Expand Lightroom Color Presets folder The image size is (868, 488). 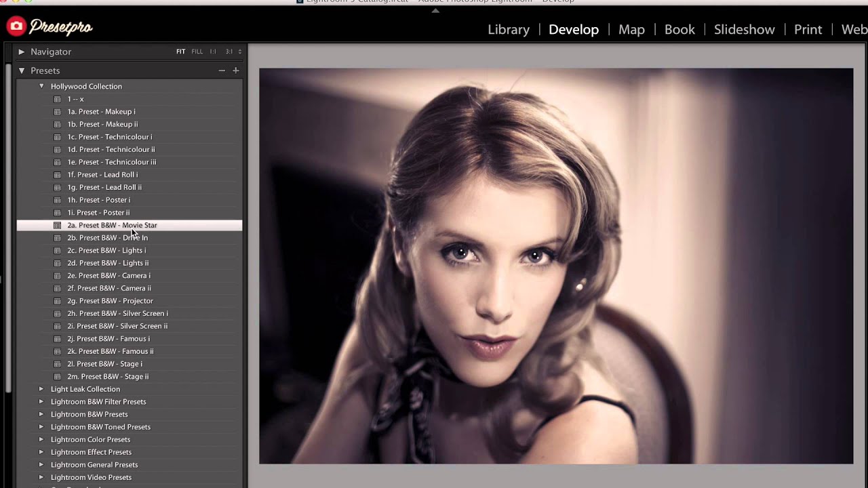point(41,439)
